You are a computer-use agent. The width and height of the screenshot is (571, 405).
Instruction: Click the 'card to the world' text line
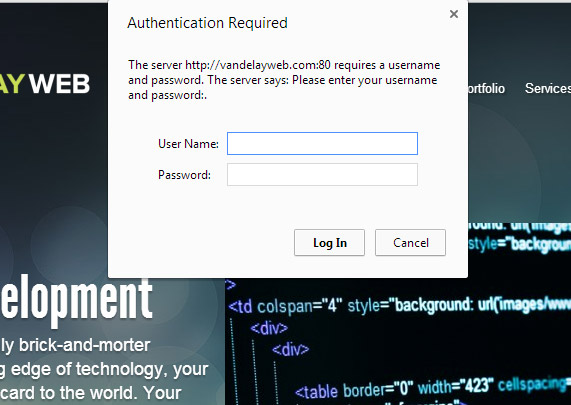(x=91, y=393)
